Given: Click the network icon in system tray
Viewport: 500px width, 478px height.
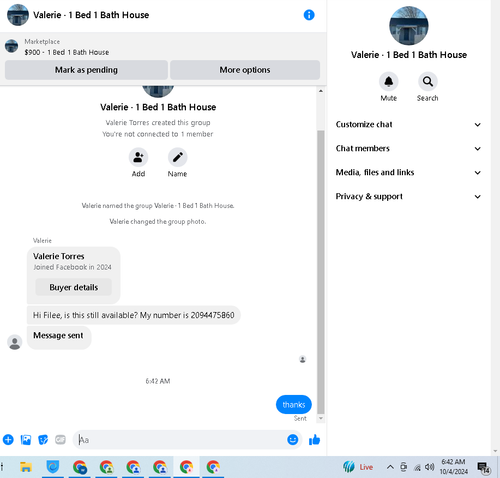Looking at the screenshot, I should pyautogui.click(x=417, y=468).
